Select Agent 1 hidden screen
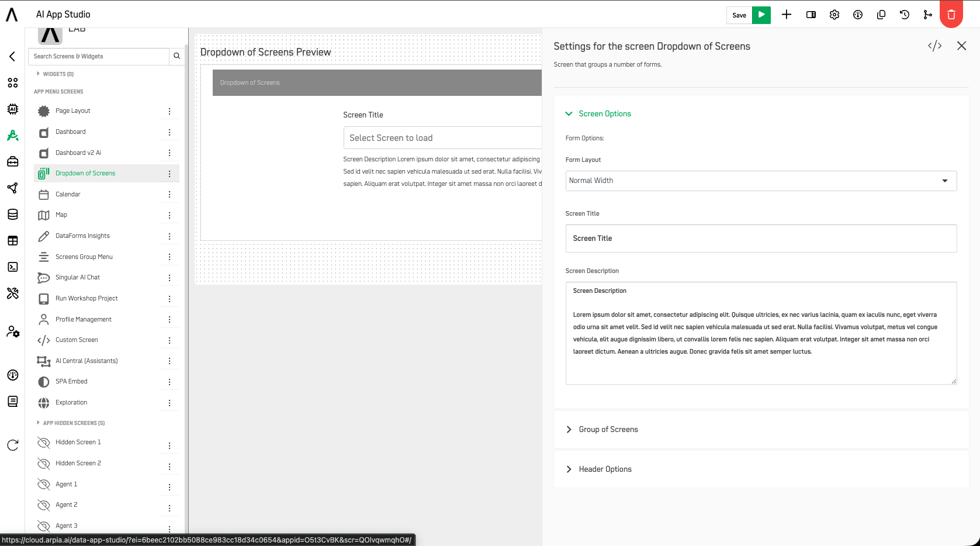This screenshot has width=980, height=546. pyautogui.click(x=66, y=485)
